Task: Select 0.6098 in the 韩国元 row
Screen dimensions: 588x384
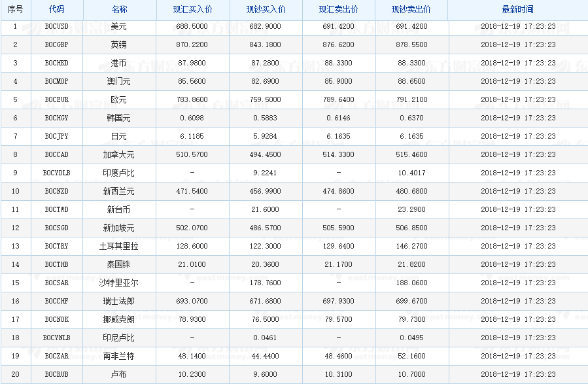Action: click(x=192, y=118)
